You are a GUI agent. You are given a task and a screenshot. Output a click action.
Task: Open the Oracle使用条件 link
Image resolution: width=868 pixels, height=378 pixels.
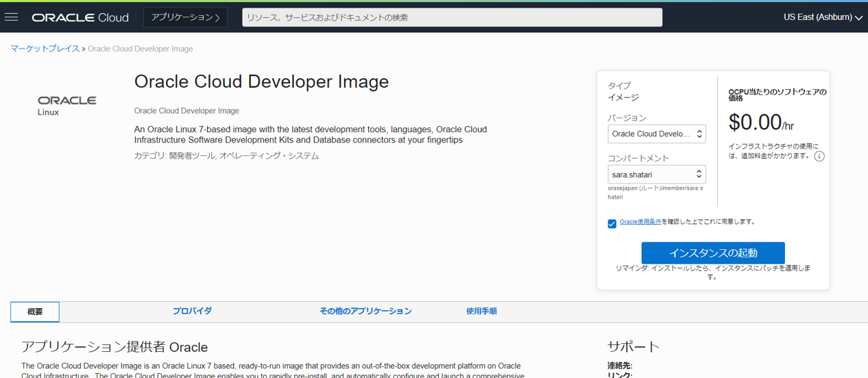(640, 222)
